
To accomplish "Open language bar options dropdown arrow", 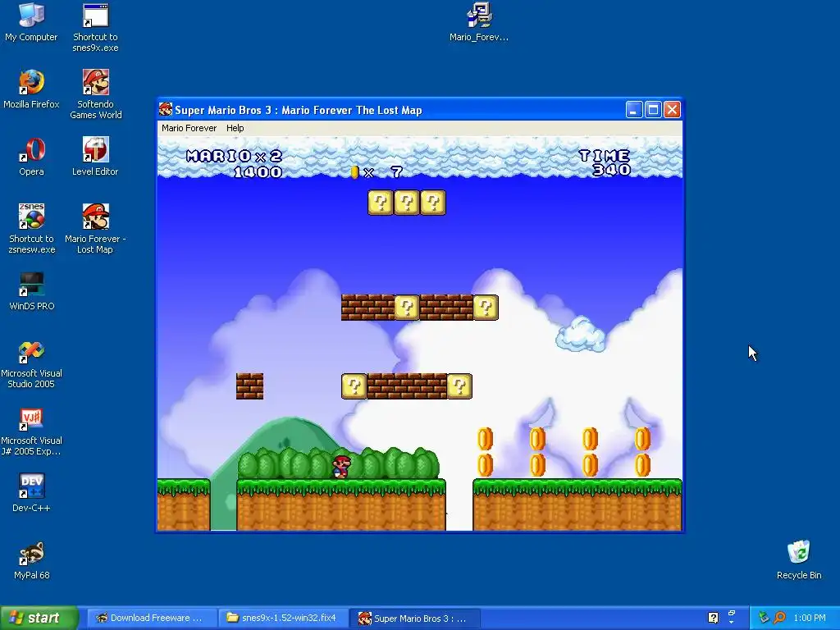I will 731,623.
